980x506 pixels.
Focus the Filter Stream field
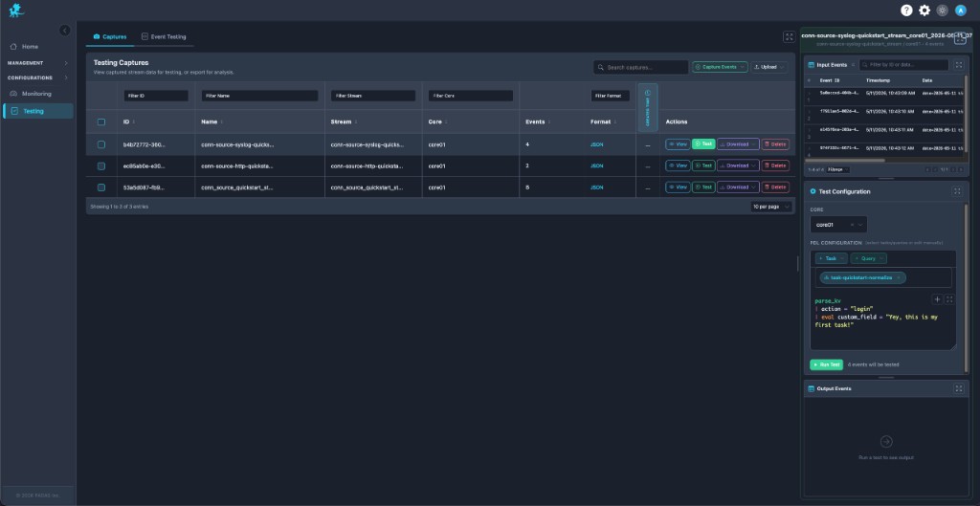point(373,96)
